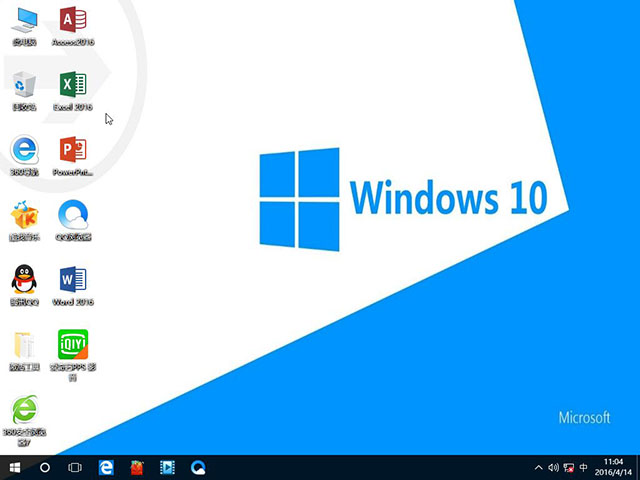The image size is (640, 480).
Task: Click the Cortana circle search button
Action: click(45, 467)
